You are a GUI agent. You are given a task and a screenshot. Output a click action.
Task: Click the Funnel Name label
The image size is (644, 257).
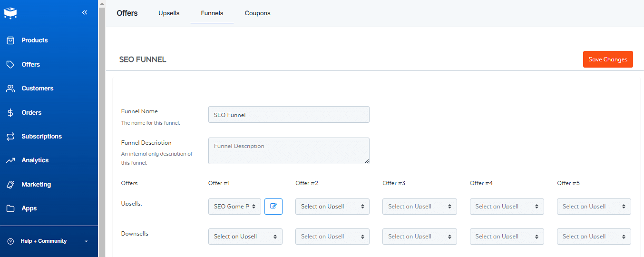(139, 111)
